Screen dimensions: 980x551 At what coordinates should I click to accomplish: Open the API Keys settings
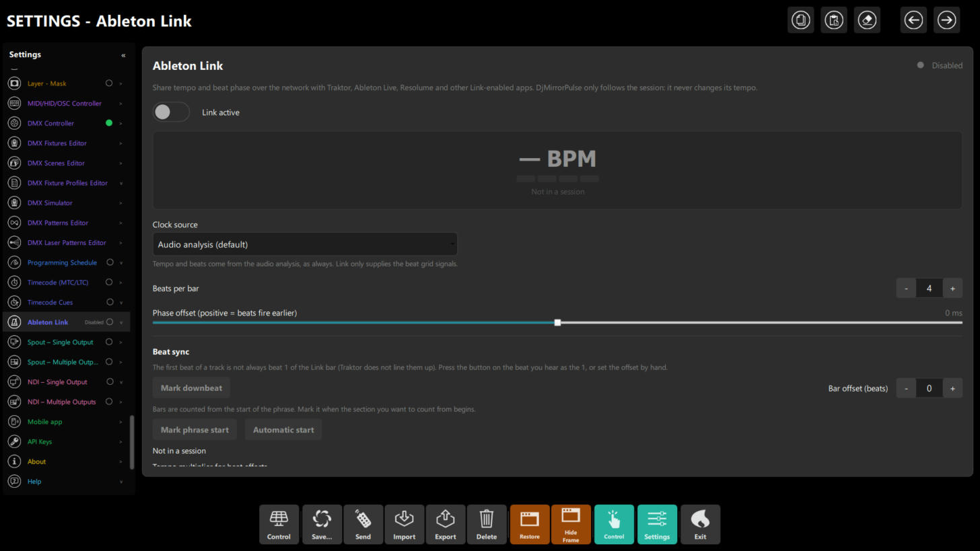coord(66,442)
